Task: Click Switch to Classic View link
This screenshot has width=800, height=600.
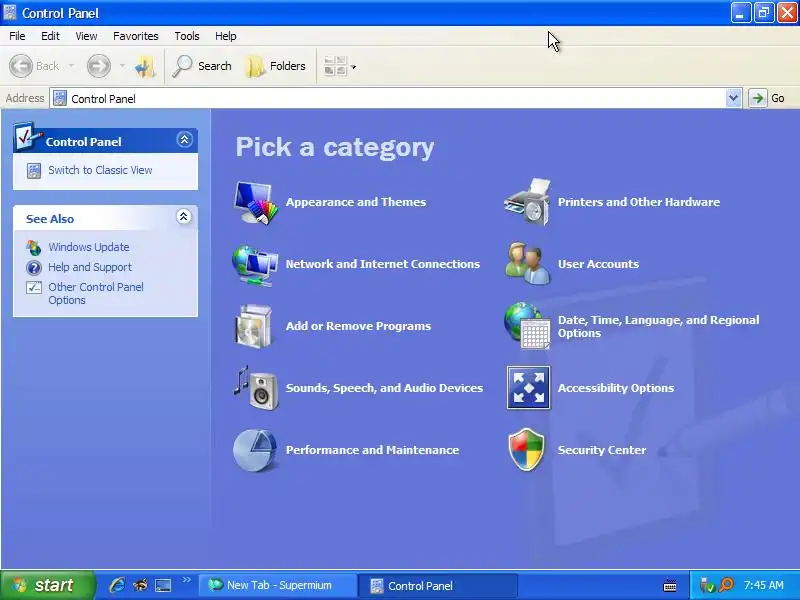Action: pos(100,170)
